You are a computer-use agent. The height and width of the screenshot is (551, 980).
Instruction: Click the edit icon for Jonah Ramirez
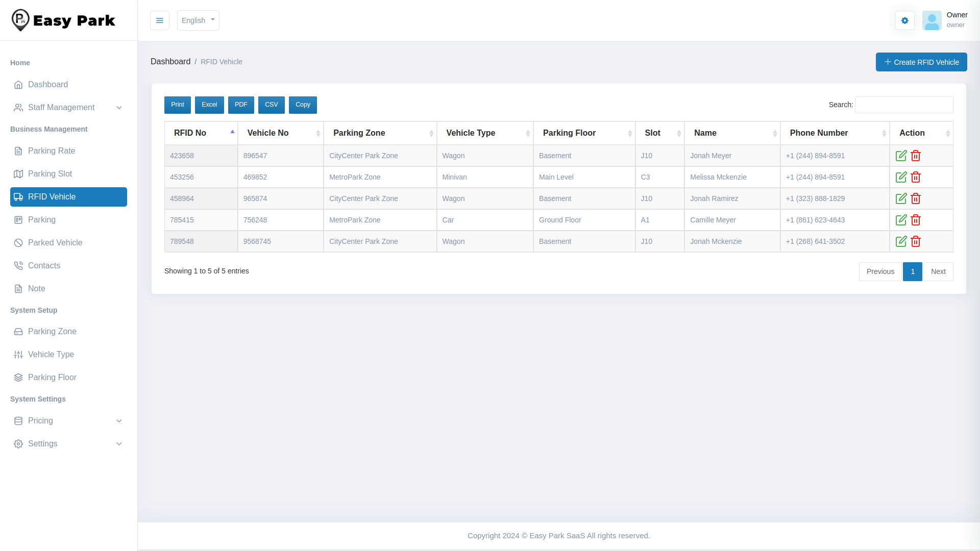tap(901, 198)
